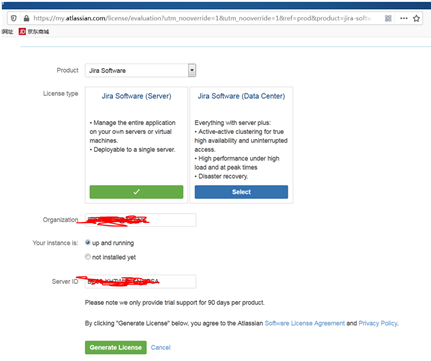Click the 'License type' label
Screen dimensions: 431x361
point(61,94)
